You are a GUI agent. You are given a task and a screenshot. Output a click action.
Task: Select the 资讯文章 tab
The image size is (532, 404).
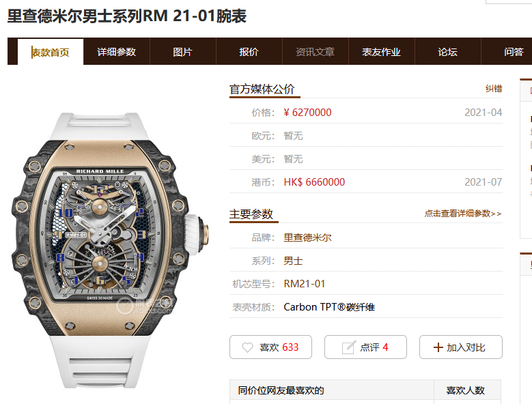(316, 51)
